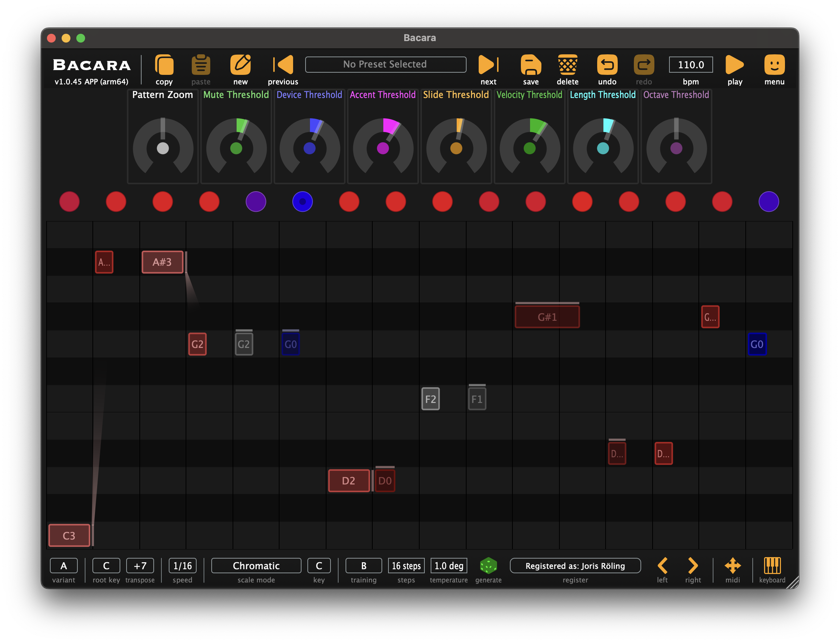Open the Chromatic scale mode dropdown
The width and height of the screenshot is (840, 643).
tap(256, 566)
